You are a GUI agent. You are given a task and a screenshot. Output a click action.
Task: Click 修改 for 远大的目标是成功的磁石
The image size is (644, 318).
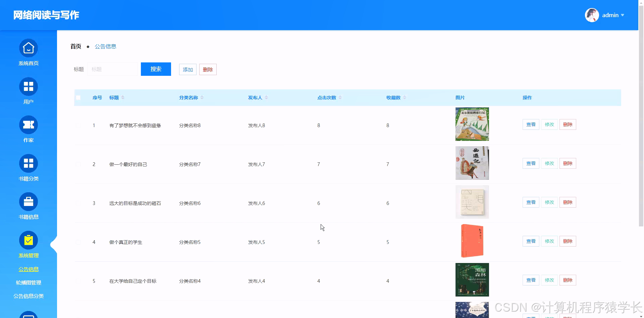coord(549,202)
